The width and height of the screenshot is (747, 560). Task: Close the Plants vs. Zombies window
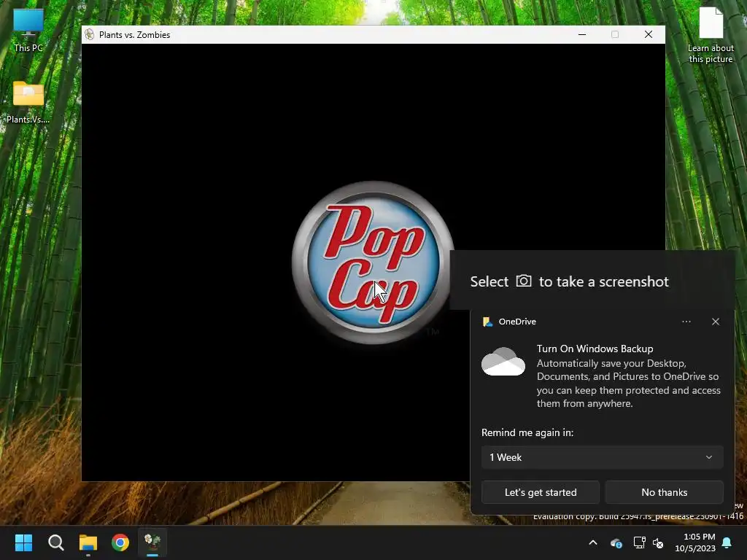(x=649, y=34)
